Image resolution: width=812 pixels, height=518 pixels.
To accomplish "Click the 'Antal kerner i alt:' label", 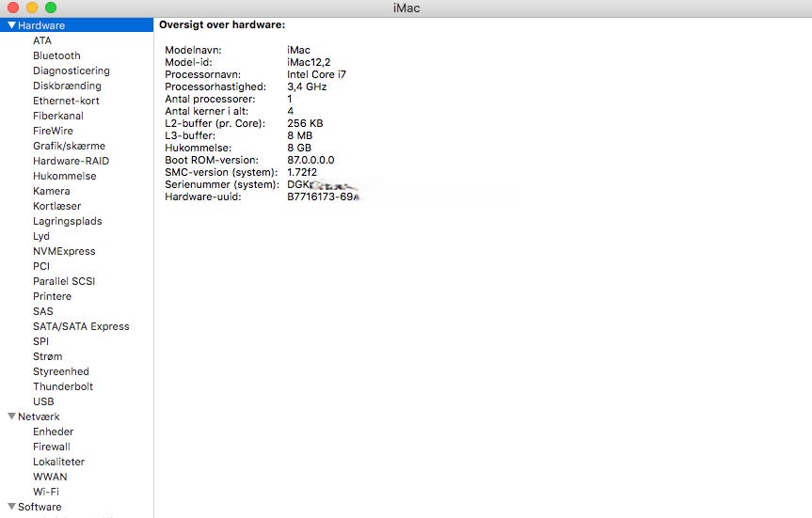I will coord(207,111).
